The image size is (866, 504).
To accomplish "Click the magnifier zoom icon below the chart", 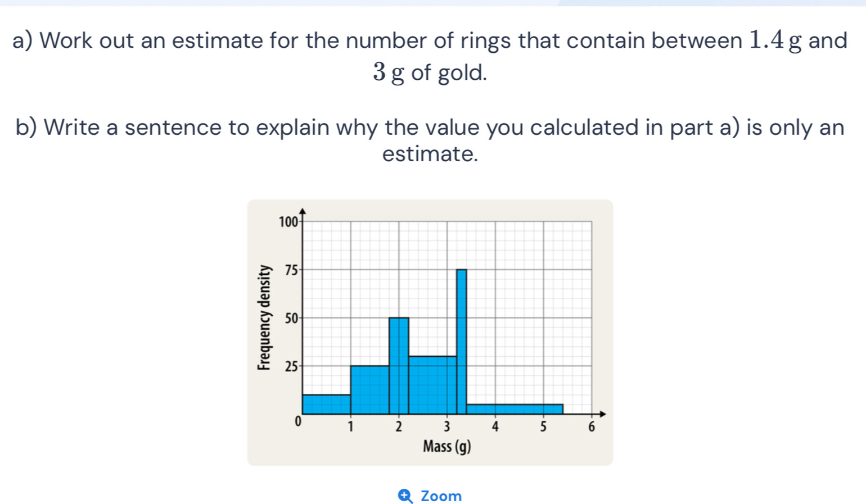I will point(404,496).
